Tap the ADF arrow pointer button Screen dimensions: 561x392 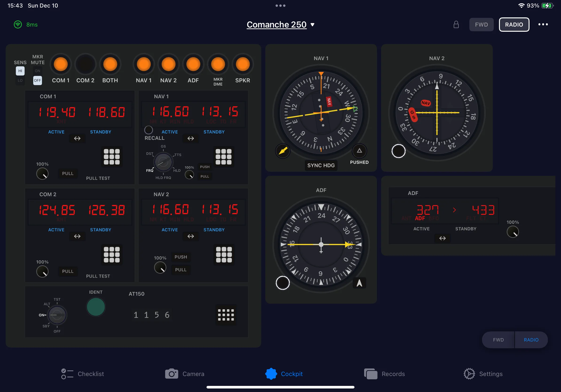click(x=359, y=283)
